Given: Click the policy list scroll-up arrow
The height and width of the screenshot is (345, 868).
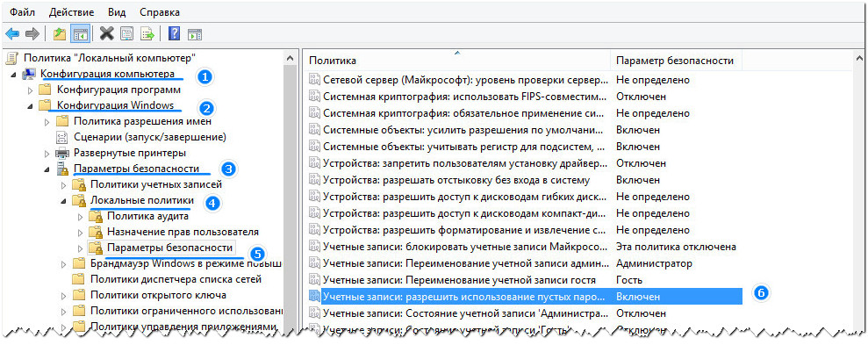Looking at the screenshot, I should click(860, 58).
